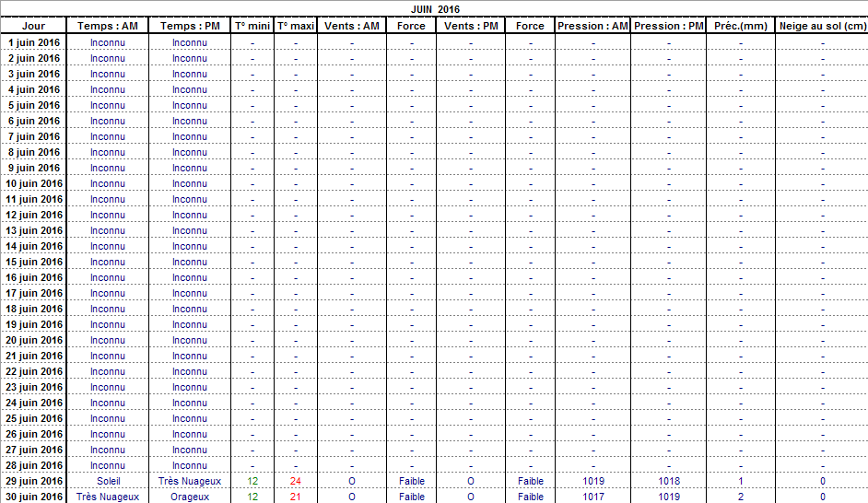
Task: Select the Pression : AM column header
Action: [592, 26]
